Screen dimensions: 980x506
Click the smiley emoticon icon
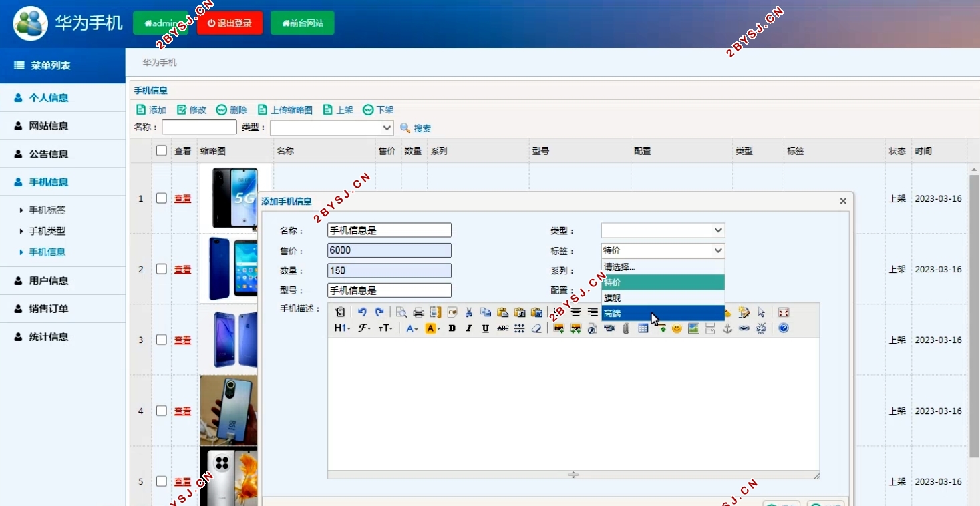tap(677, 328)
